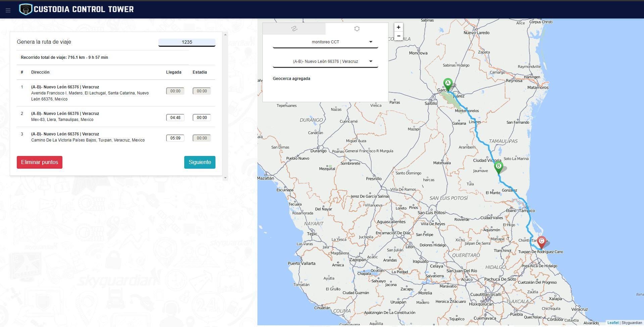The width and height of the screenshot is (644, 327).
Task: Zoom in on the map
Action: click(398, 28)
